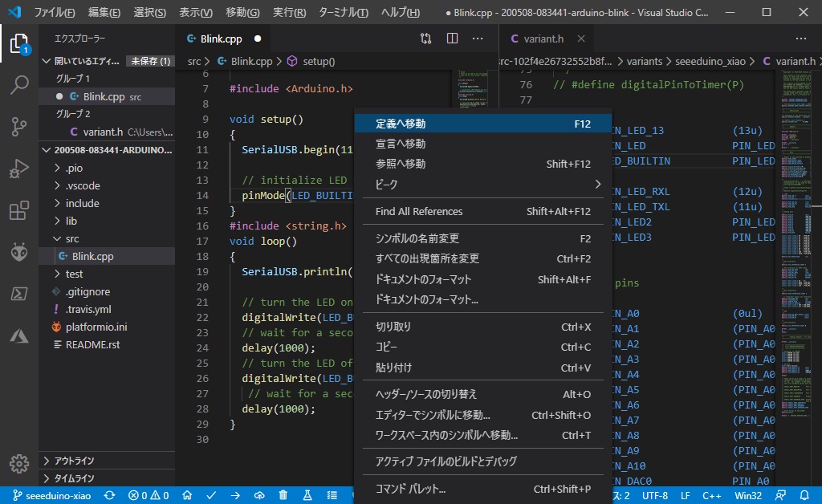
Task: Select variant.h under グループ 2
Action: 107,132
